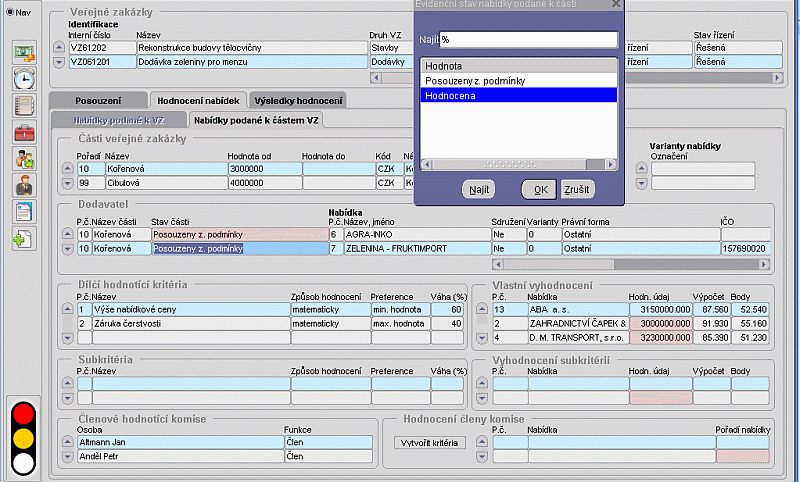800x482 pixels.
Task: Confirm the dialog with OK
Action: click(x=540, y=190)
